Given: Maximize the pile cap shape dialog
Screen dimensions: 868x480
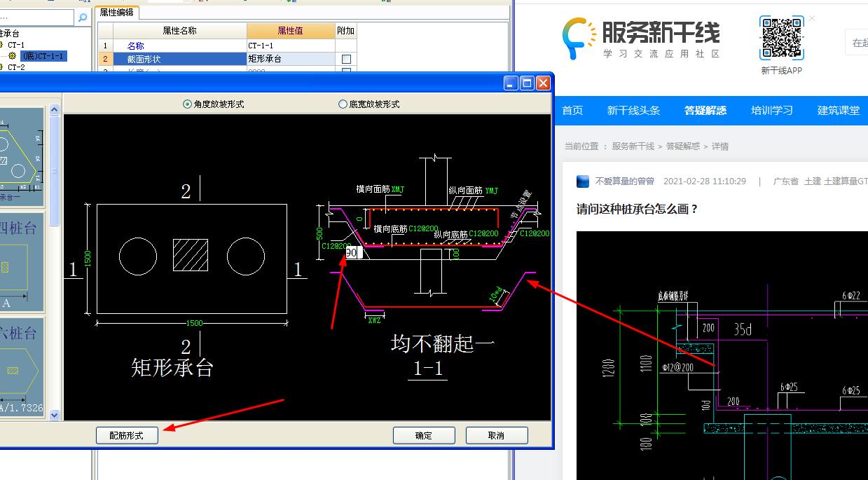Looking at the screenshot, I should coord(528,83).
